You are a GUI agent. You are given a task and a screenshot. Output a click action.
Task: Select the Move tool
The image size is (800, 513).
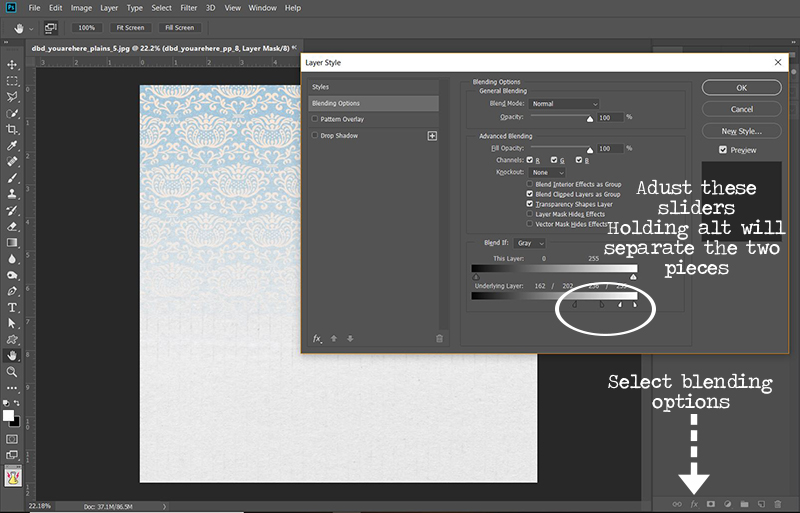(12, 64)
